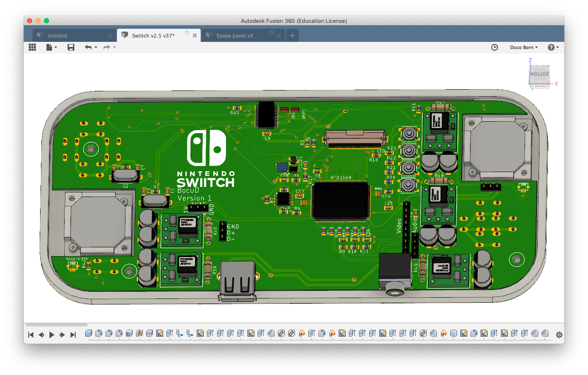Viewport: 588px width, 375px height.
Task: Select the first align feature icon in the timeline
Action: pyautogui.click(x=180, y=333)
